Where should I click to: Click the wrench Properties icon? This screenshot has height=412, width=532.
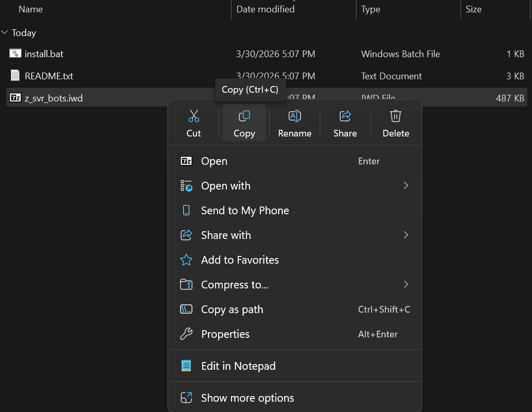(x=186, y=334)
